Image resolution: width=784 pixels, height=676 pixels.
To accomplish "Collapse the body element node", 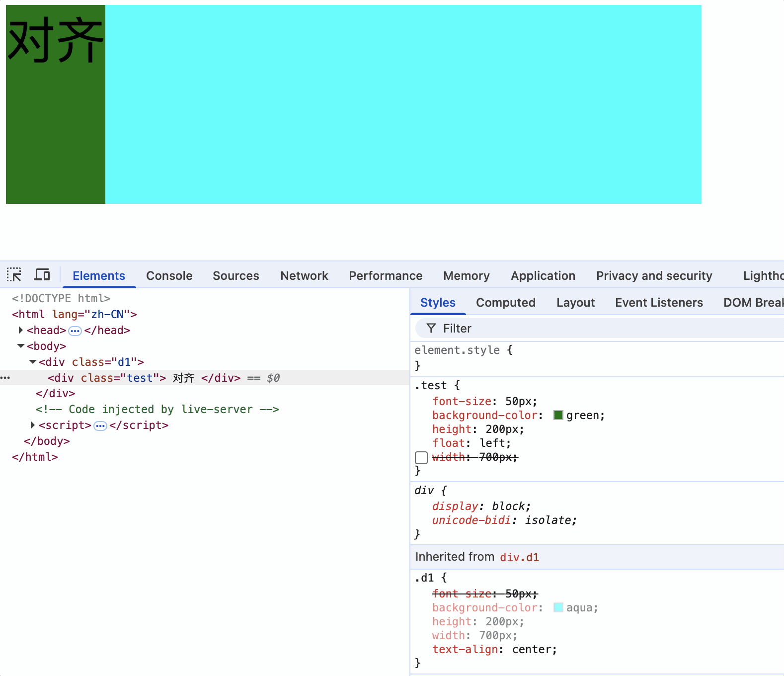I will tap(20, 346).
